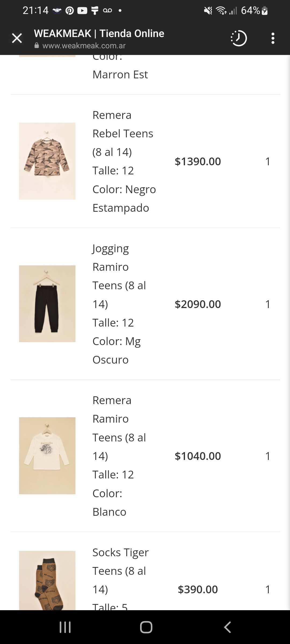Close the browser tab with X
The height and width of the screenshot is (644, 290).
point(17,38)
